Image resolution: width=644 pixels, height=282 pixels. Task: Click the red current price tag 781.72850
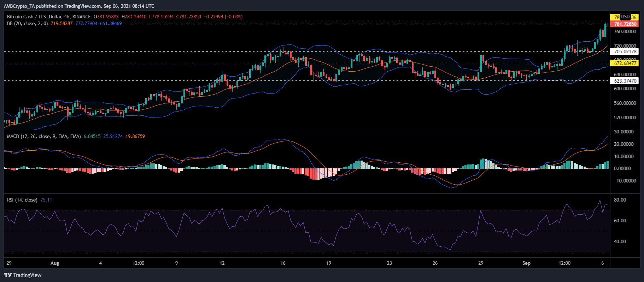click(625, 24)
